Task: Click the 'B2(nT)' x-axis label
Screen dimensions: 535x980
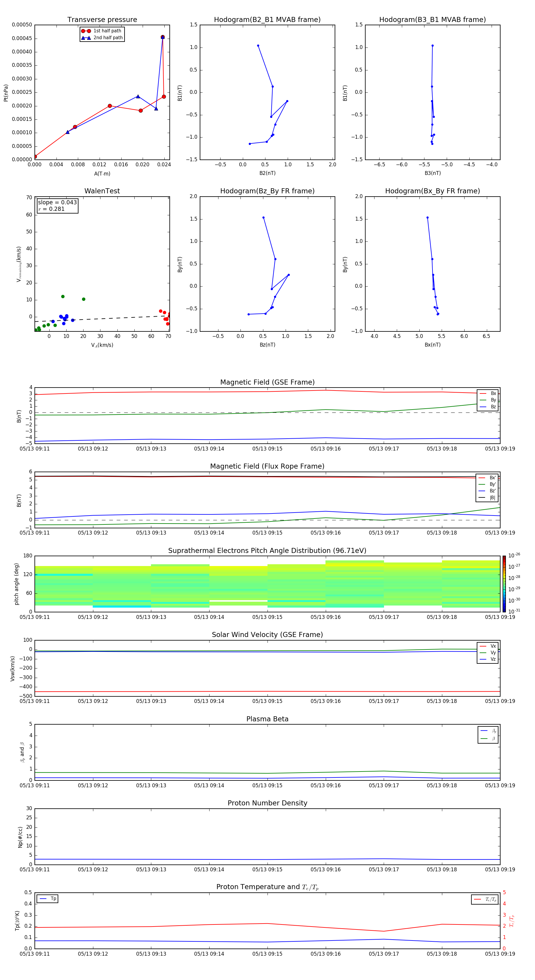Action: 267,173
